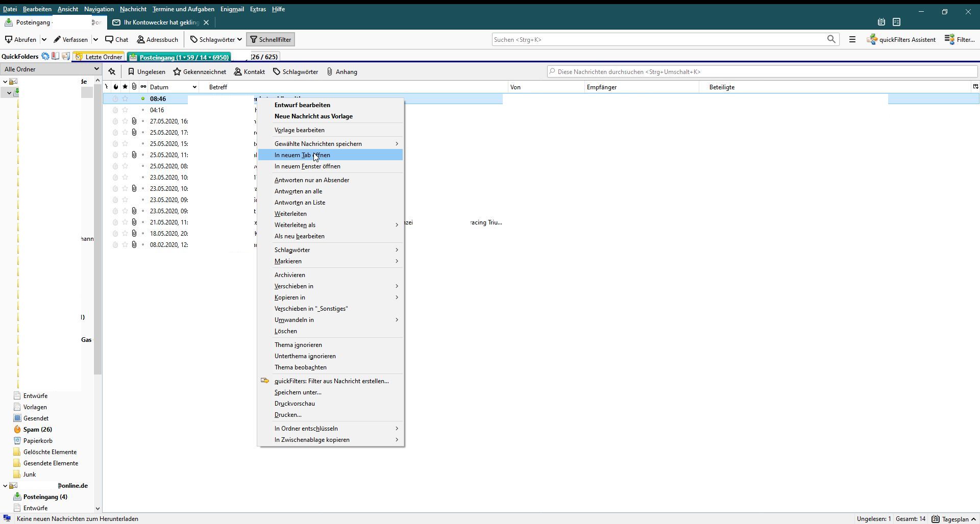Select 'In neuem Fenster öffnen' menu entry
This screenshot has height=524, width=980.
307,166
